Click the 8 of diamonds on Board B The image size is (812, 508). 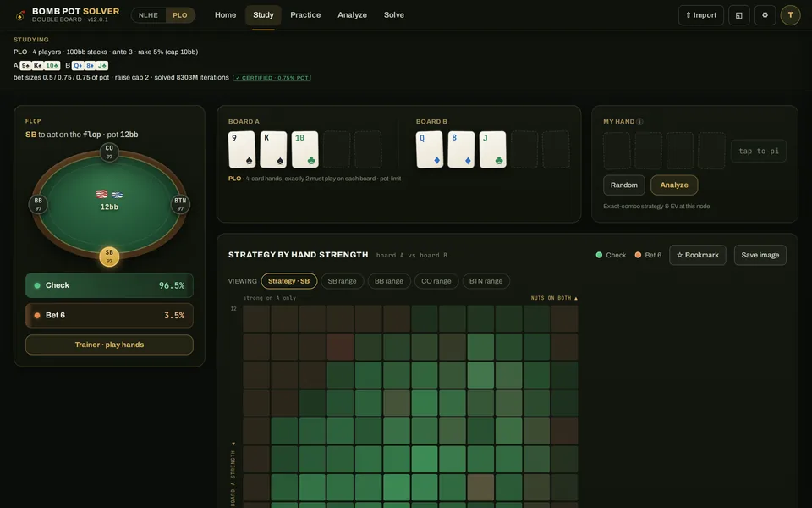coord(462,149)
